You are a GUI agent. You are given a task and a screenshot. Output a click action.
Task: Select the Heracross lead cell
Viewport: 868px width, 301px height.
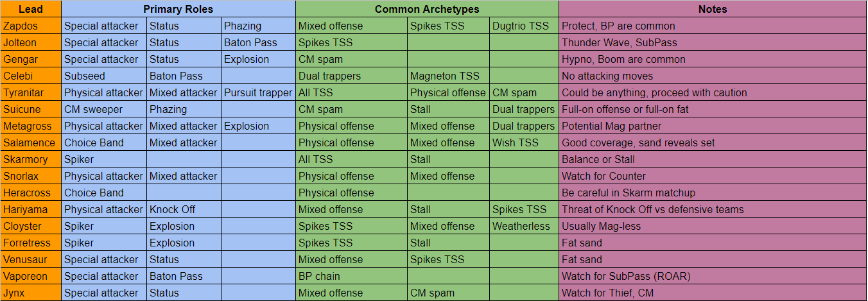click(31, 193)
